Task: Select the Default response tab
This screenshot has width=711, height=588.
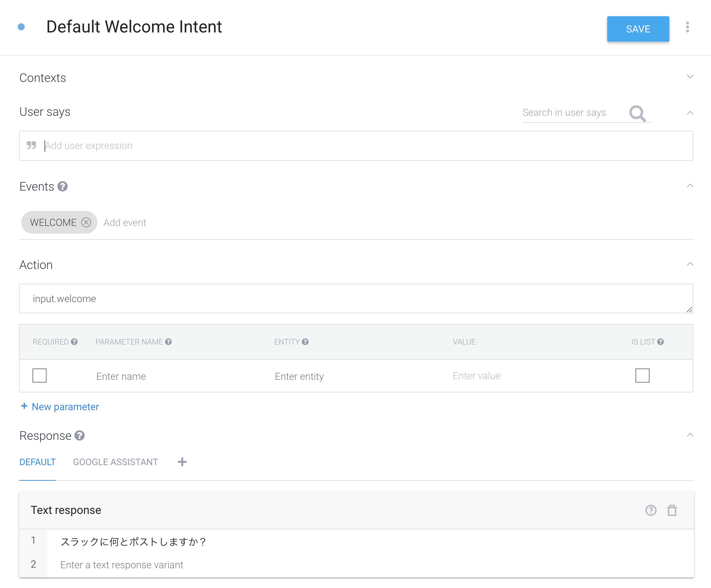Action: (37, 462)
